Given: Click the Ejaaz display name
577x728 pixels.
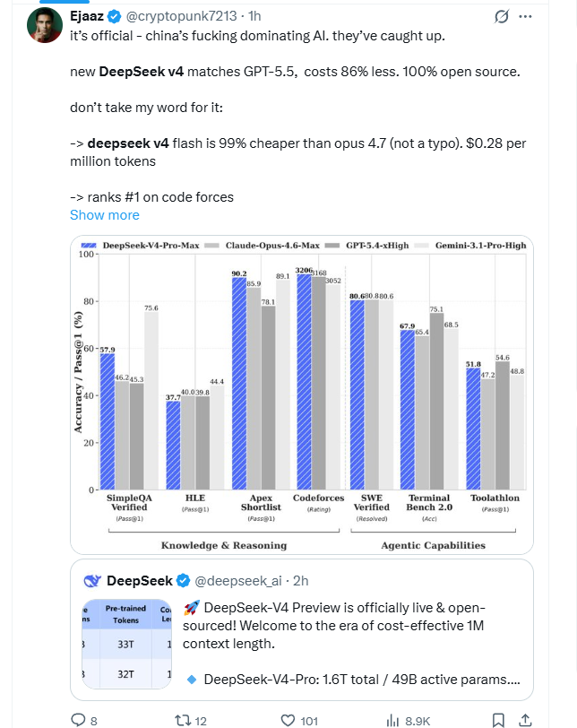Looking at the screenshot, I should click(x=88, y=17).
